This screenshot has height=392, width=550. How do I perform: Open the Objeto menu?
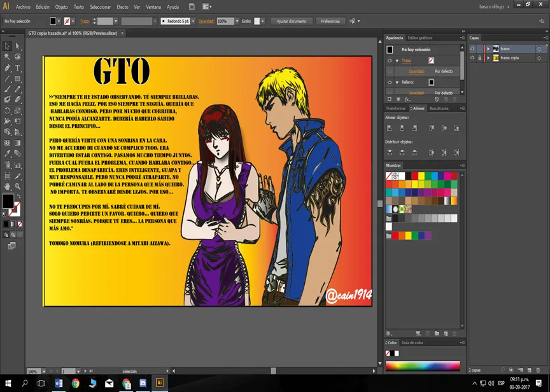pos(61,6)
